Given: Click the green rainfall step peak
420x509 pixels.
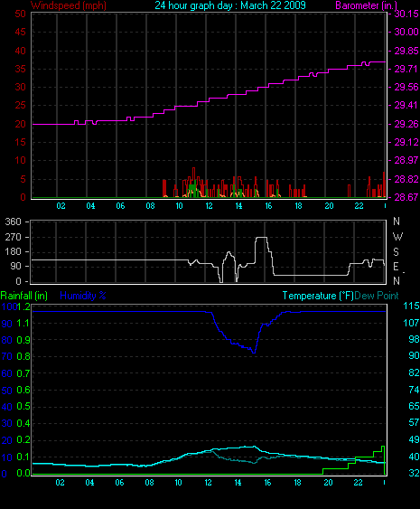Looking at the screenshot, I should [383, 447].
